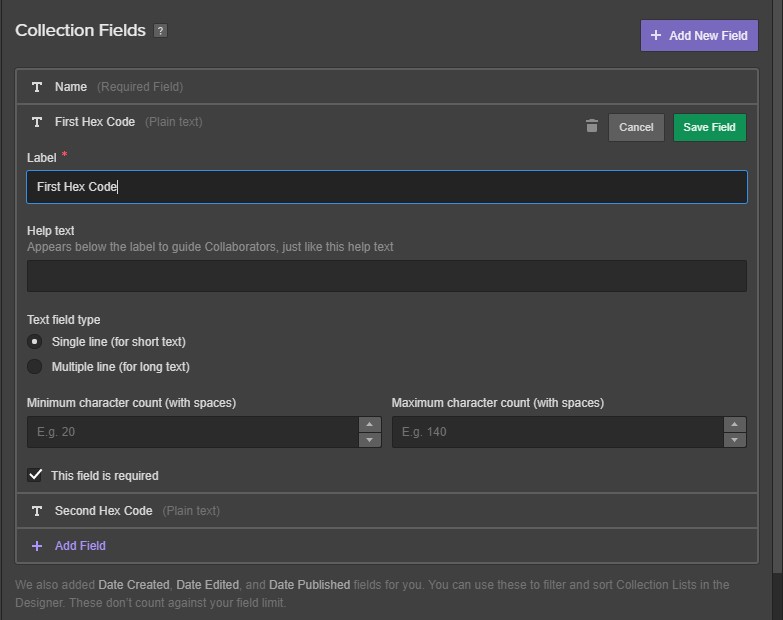Viewport: 783px width, 620px height.
Task: Click the text icon next to First Hex Code
Action: click(37, 122)
